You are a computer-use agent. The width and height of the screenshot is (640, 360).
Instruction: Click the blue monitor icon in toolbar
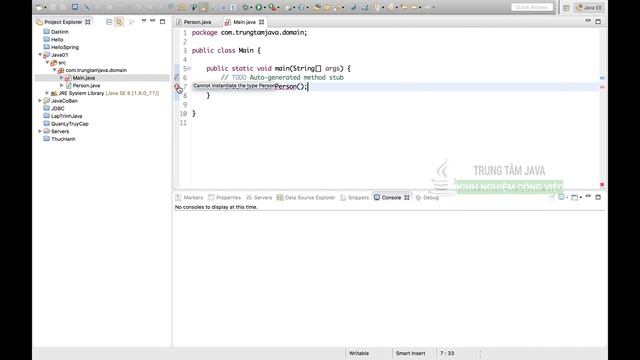75,7
